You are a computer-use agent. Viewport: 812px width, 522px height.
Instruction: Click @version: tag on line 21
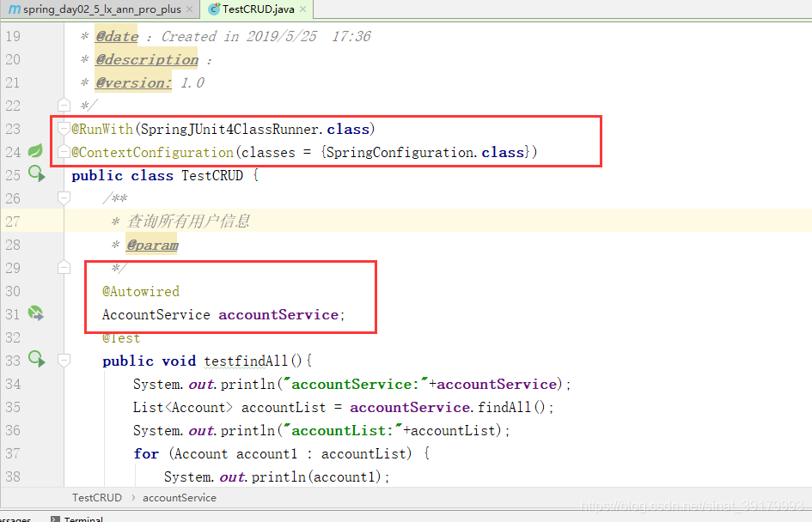(x=133, y=82)
